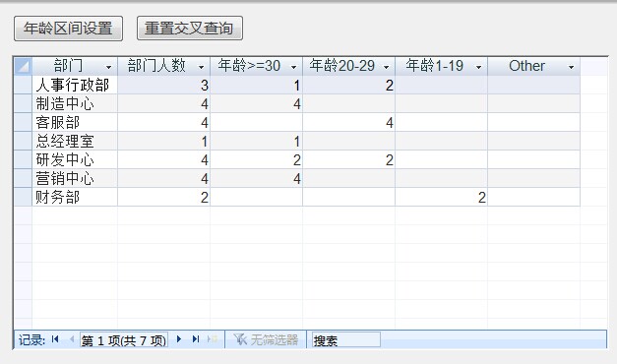Viewport: 617px width, 364px height.
Task: Click 年龄>=30 value 4 for 制造中心
Action: pos(256,104)
